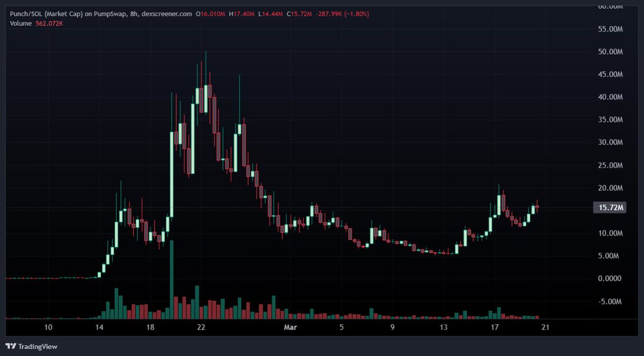644x356 pixels.
Task: Select date 10 on the time axis
Action: tap(48, 328)
